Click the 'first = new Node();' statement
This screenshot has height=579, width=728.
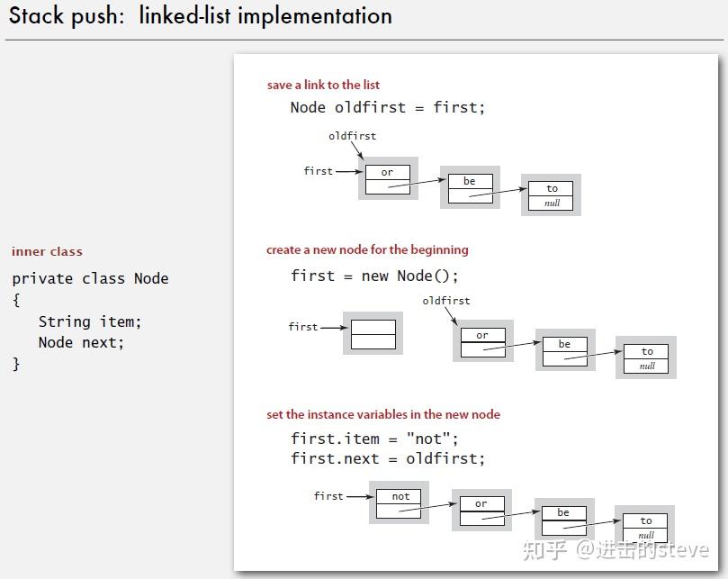tap(374, 276)
